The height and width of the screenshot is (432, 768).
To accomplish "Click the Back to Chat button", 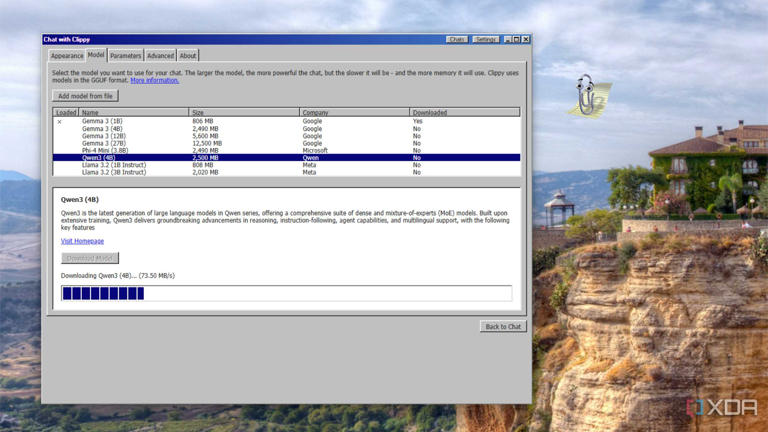I will 503,327.
